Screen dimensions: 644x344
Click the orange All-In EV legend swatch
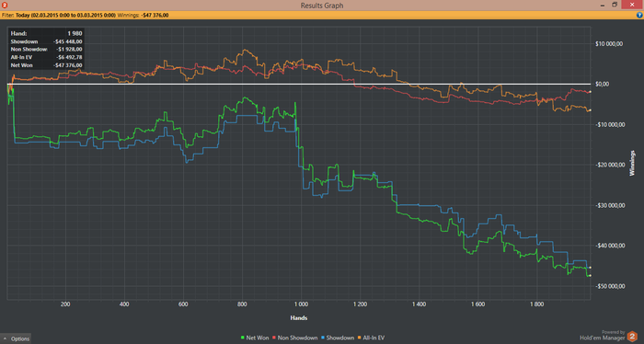(360, 338)
